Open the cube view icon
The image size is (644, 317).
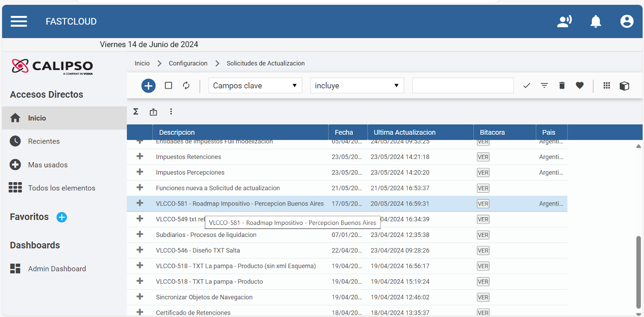point(624,86)
